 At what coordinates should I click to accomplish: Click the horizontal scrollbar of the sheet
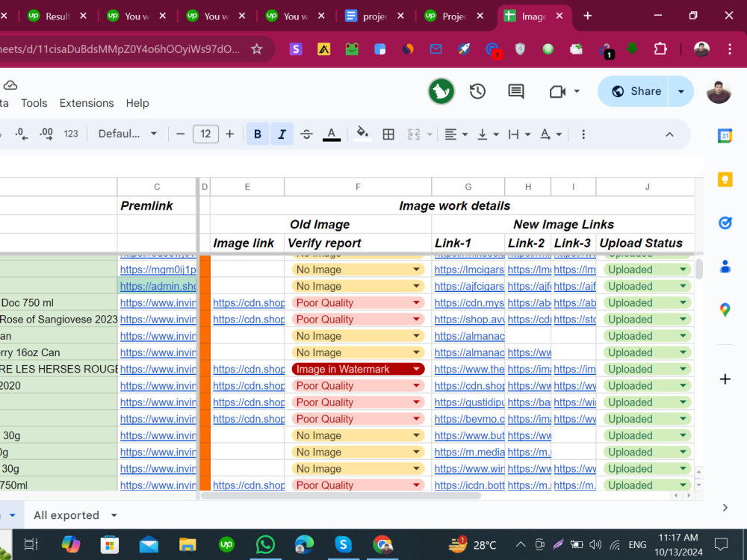341,495
